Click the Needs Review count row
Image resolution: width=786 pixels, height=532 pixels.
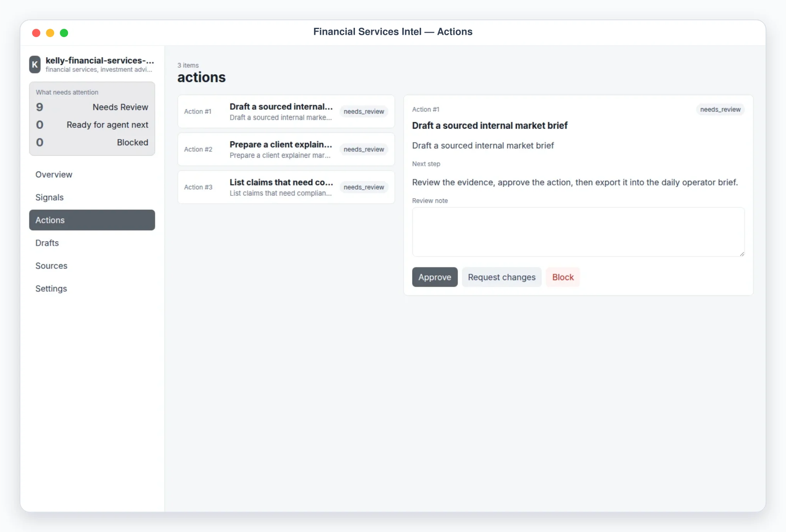92,107
